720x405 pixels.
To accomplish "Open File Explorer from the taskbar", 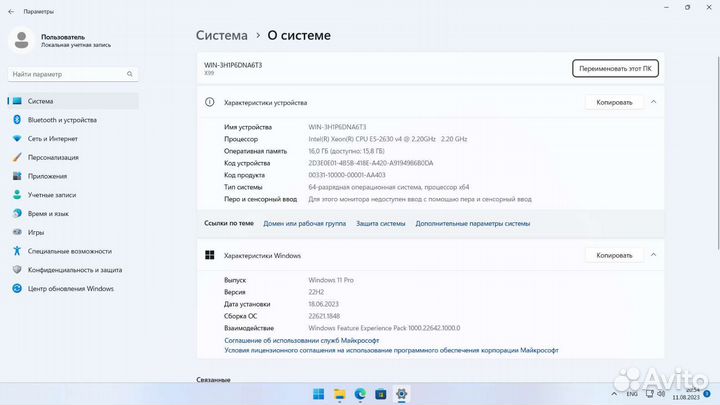I will (339, 394).
